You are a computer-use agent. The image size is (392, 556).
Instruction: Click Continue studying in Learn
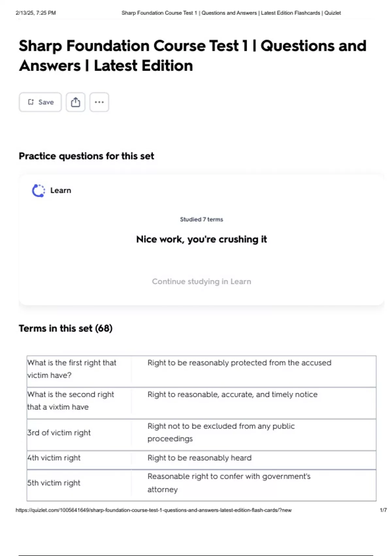(x=201, y=282)
